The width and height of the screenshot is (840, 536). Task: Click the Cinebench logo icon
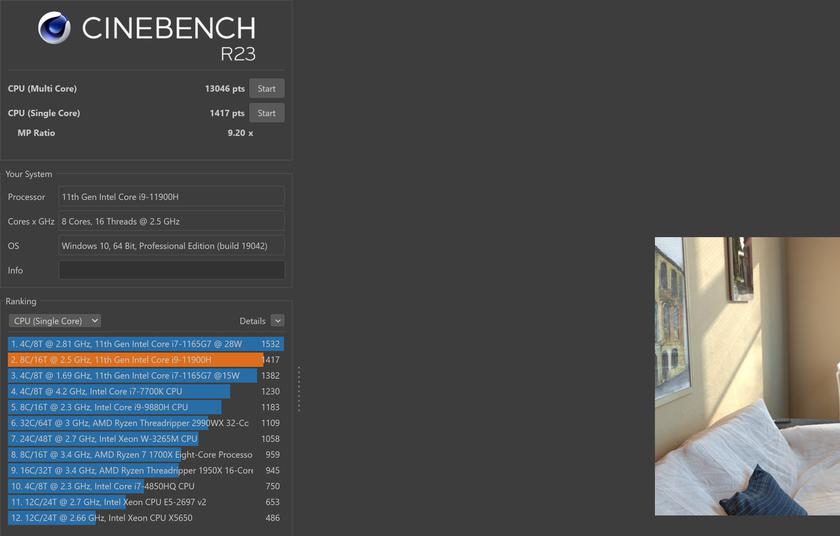pyautogui.click(x=54, y=28)
